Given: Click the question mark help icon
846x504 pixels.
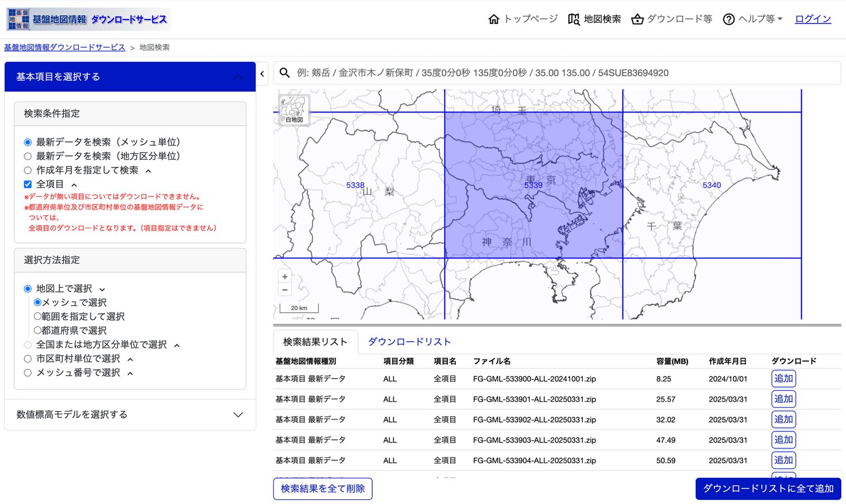Looking at the screenshot, I should pos(729,19).
